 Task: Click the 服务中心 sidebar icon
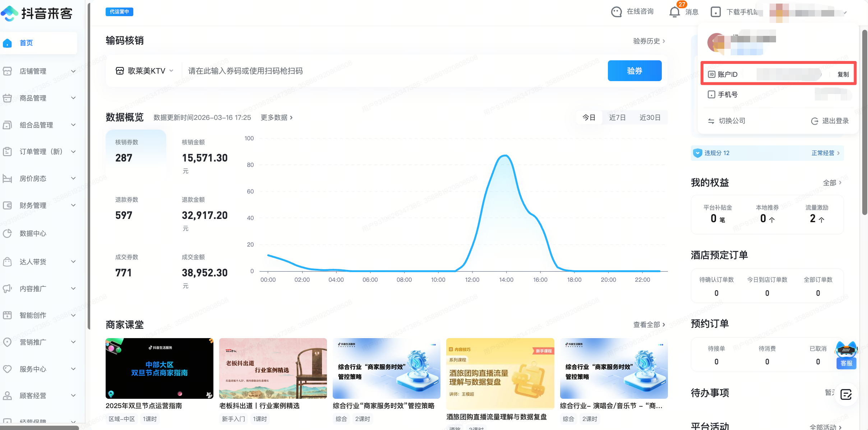click(8, 369)
